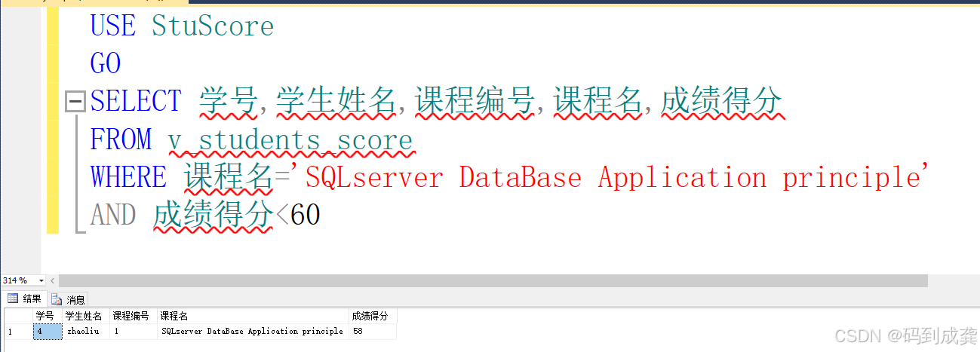Place cursor on StuScore in USE line
The height and width of the screenshot is (352, 980).
coord(212,26)
